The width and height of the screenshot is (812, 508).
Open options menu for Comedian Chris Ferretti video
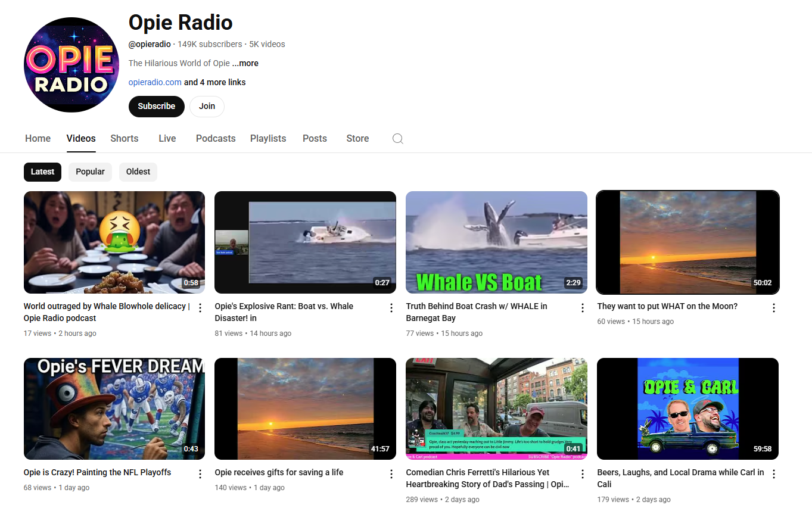tap(583, 474)
